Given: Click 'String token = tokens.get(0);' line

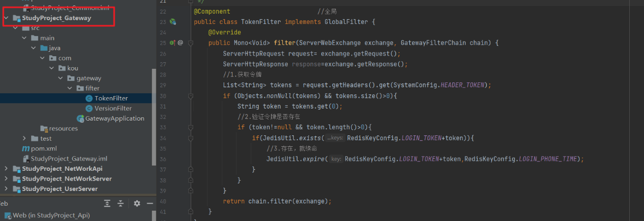Looking at the screenshot, I should point(289,106).
